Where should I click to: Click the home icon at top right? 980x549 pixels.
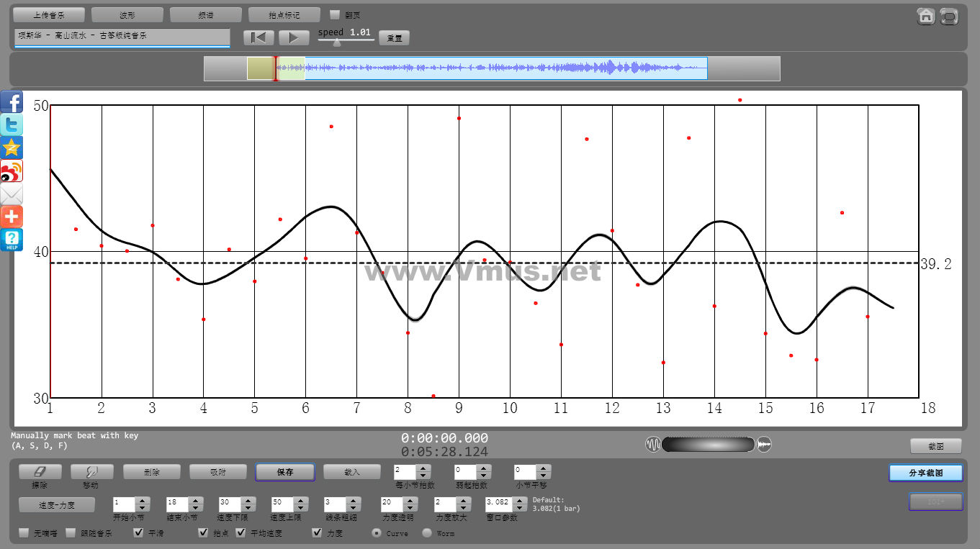(x=926, y=17)
